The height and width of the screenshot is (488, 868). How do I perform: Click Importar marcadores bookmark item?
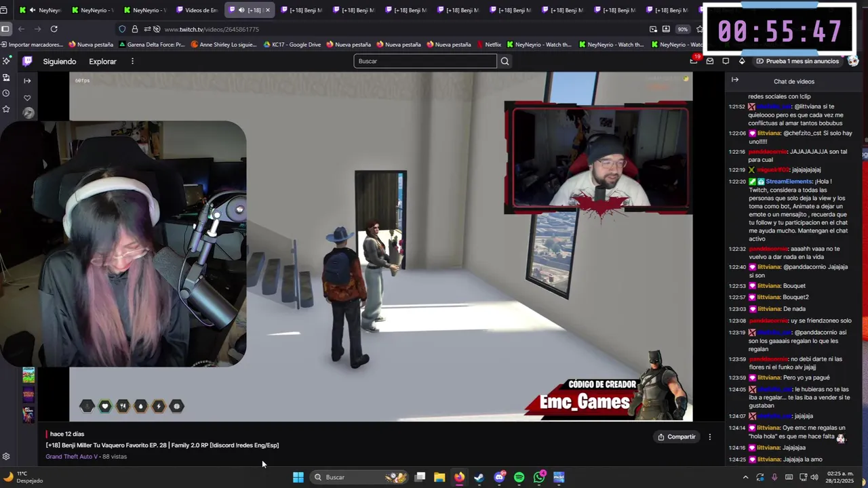(x=32, y=45)
